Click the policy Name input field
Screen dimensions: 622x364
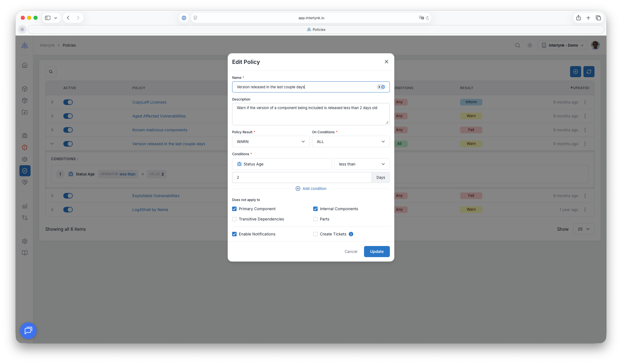click(311, 87)
